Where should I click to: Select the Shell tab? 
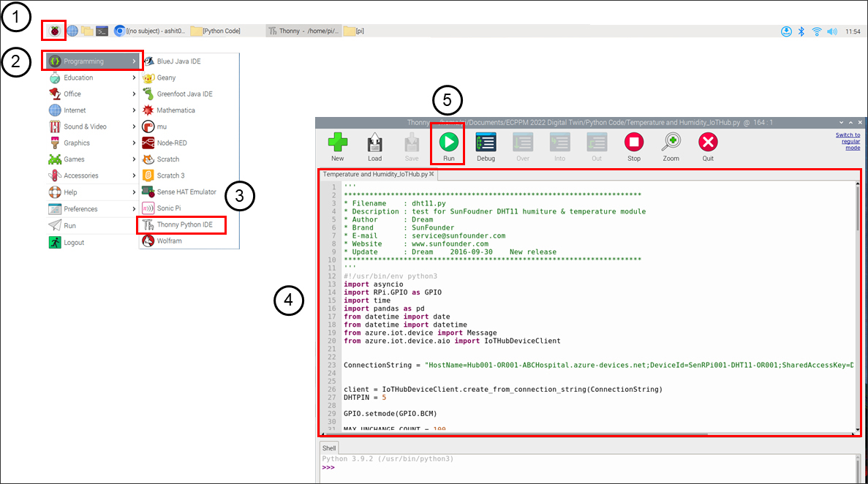(329, 448)
